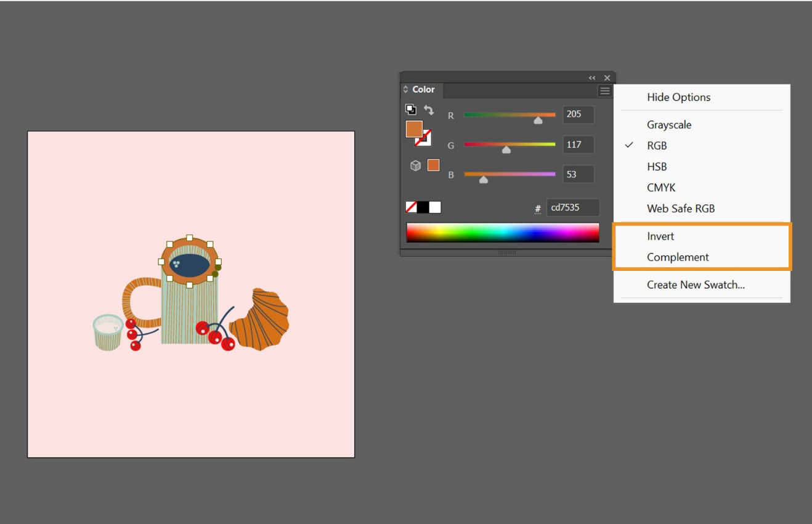This screenshot has width=812, height=524.
Task: Apply Invert to the current color
Action: pos(660,236)
